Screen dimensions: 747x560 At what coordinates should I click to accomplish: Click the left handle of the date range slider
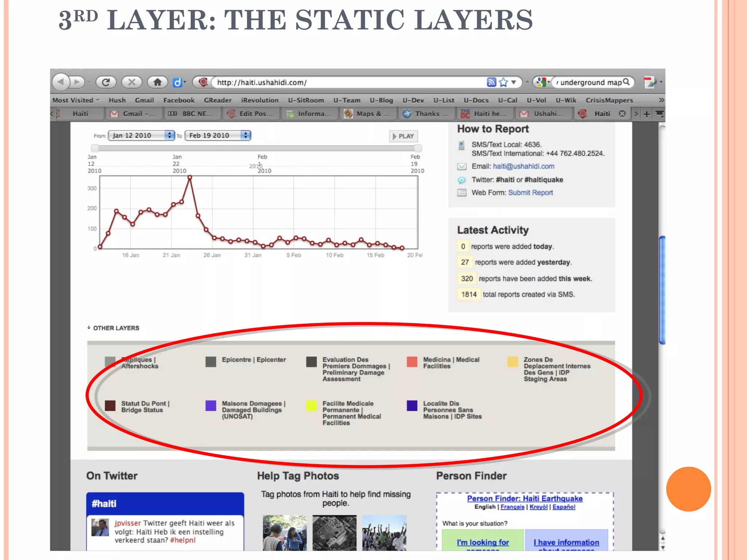point(95,148)
